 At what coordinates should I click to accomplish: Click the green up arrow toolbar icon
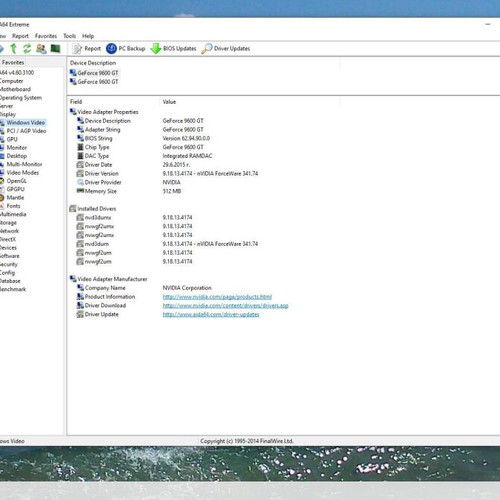click(14, 49)
